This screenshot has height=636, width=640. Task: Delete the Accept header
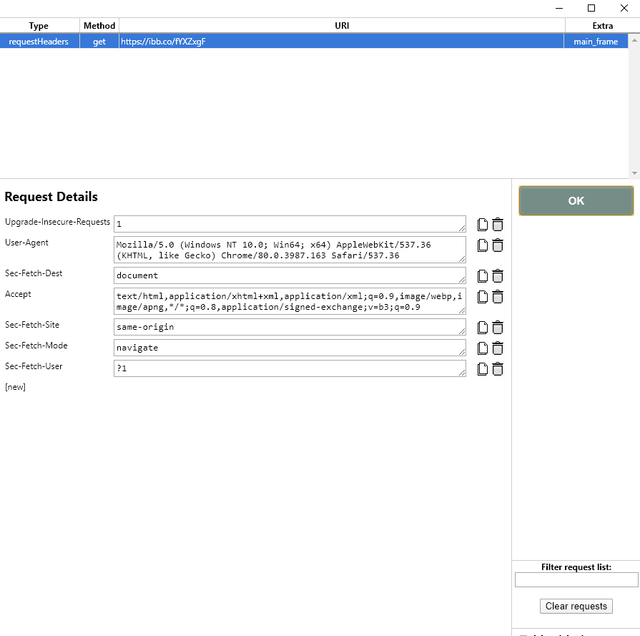[497, 297]
